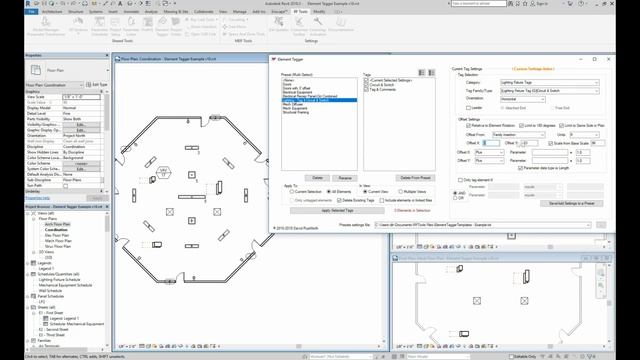Image resolution: width=640 pixels, height=360 pixels.
Task: Click the Floor Plan type icon in Properties
Action: (x=36, y=70)
